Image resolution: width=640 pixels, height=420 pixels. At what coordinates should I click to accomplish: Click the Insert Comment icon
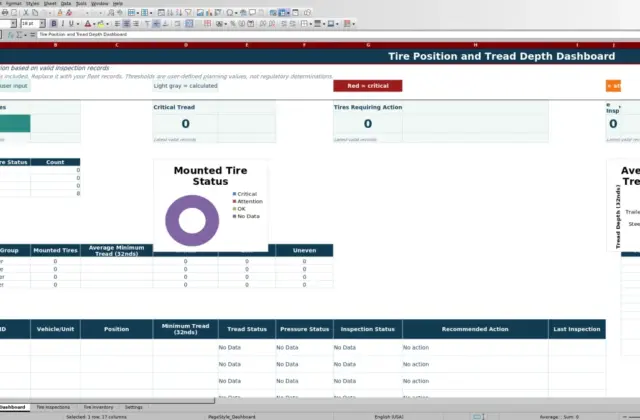click(x=252, y=13)
